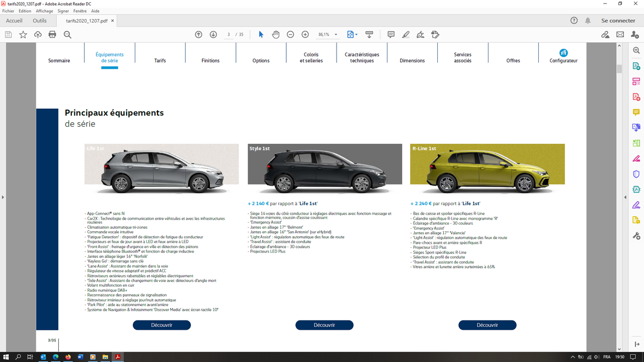Open the Edition menu
This screenshot has width=644, height=362.
click(25, 11)
